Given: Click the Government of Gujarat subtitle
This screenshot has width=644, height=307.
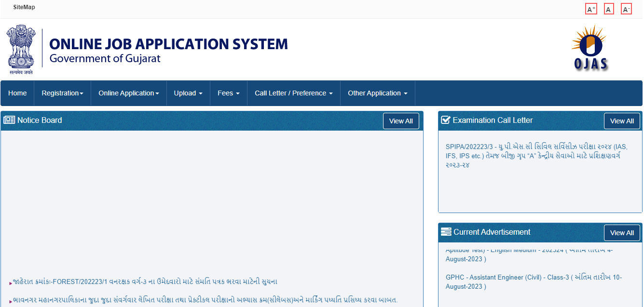Looking at the screenshot, I should 105,59.
